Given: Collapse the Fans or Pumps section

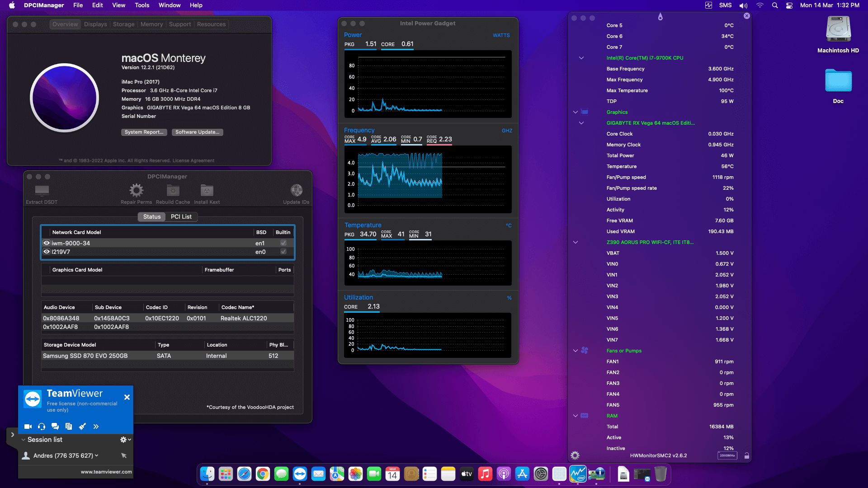Looking at the screenshot, I should point(576,351).
